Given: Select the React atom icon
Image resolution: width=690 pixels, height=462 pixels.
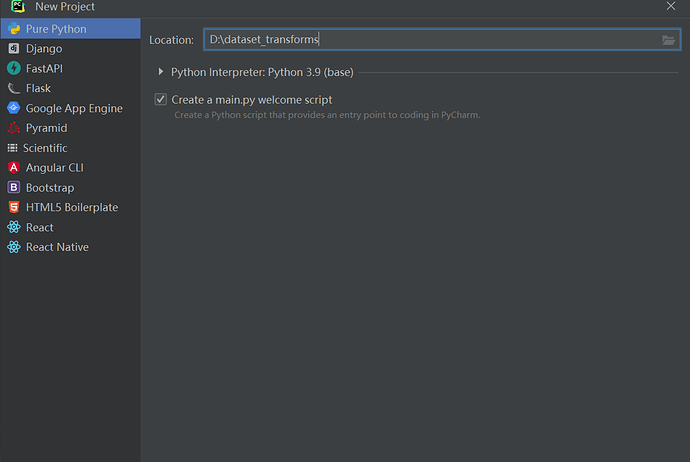Looking at the screenshot, I should click(x=14, y=227).
